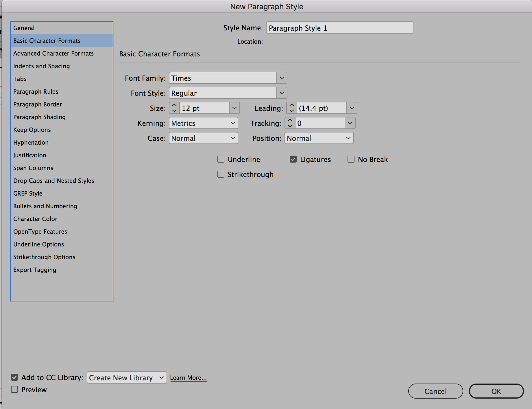Uncheck Add to CC Library

[14, 377]
